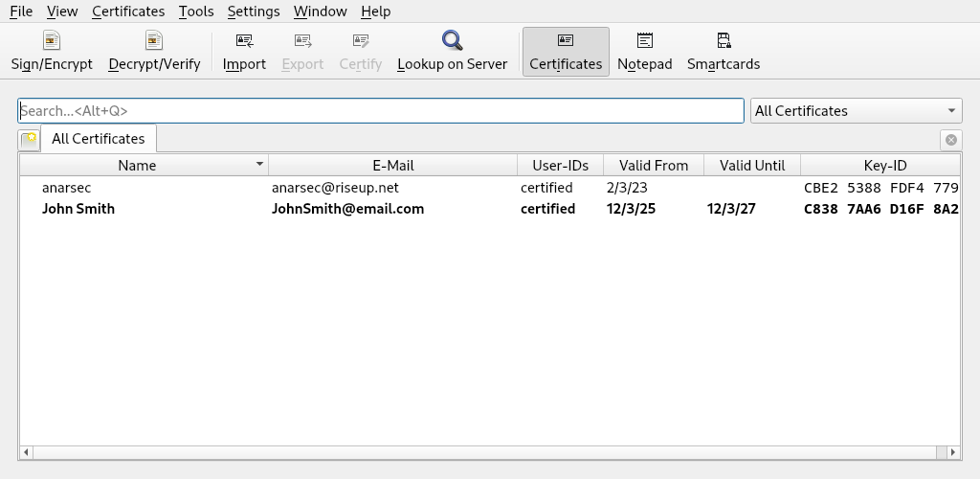Open the Sign/Encrypt tool
The height and width of the screenshot is (479, 980).
click(52, 52)
